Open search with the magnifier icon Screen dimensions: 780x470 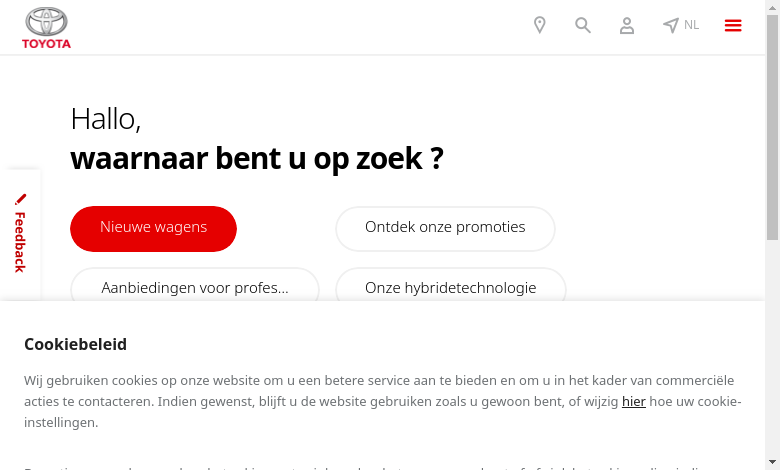click(x=583, y=25)
